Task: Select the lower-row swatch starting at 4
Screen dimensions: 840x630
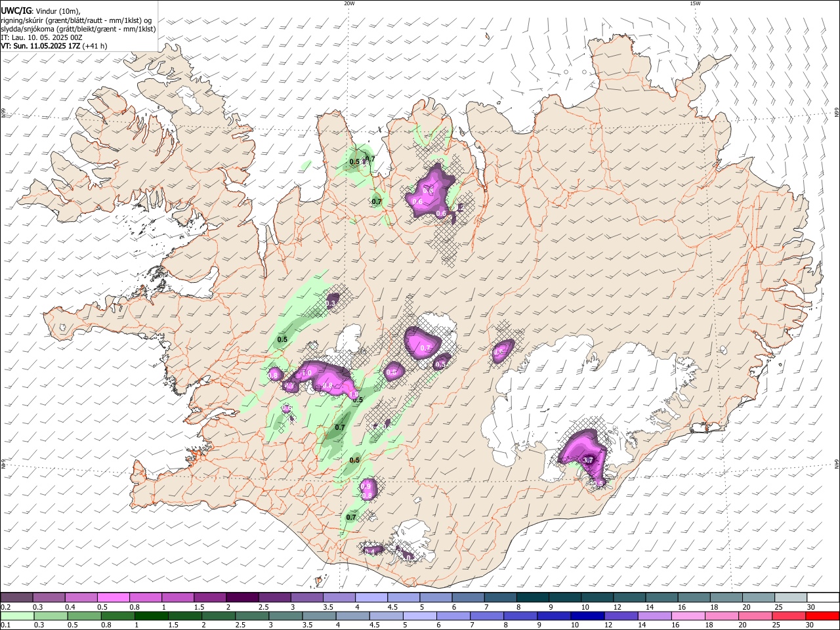Action: coord(352,616)
